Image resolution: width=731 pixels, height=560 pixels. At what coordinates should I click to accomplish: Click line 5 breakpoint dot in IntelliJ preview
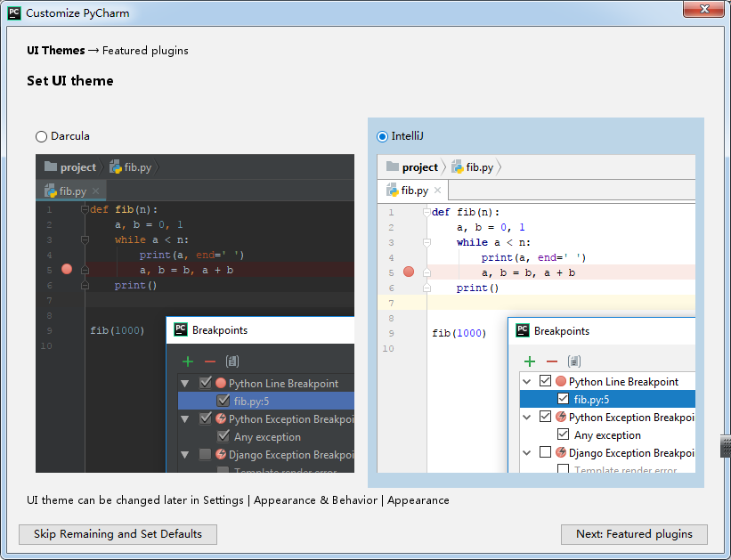[409, 272]
